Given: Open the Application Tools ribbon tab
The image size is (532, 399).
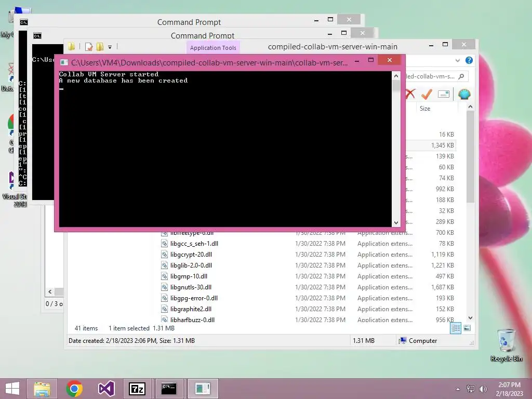Looking at the screenshot, I should click(213, 48).
